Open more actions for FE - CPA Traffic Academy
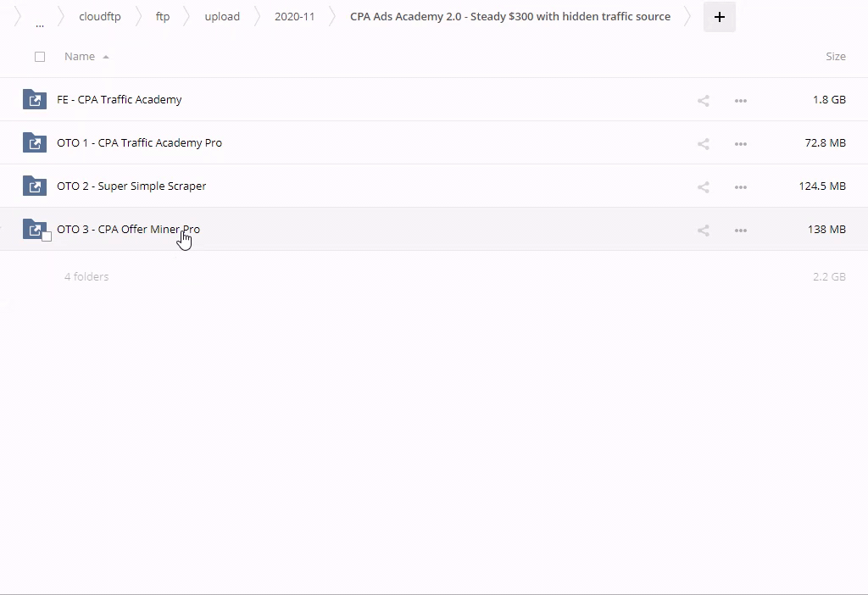 [x=740, y=100]
